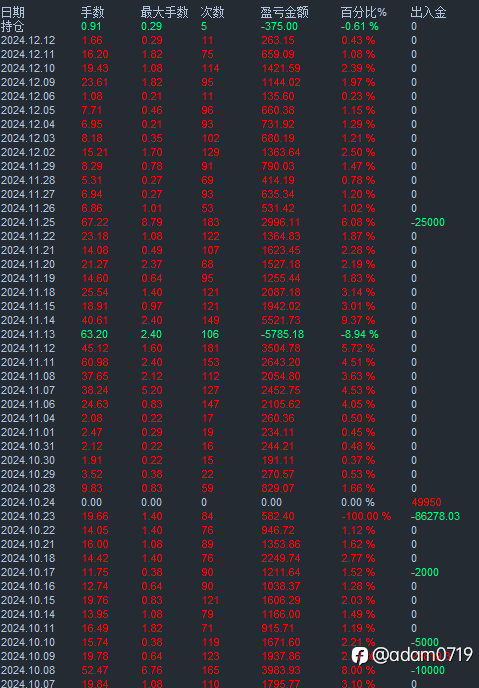Click profit amount 1421.59
Viewport: 479px width, 688px height.
[281, 68]
